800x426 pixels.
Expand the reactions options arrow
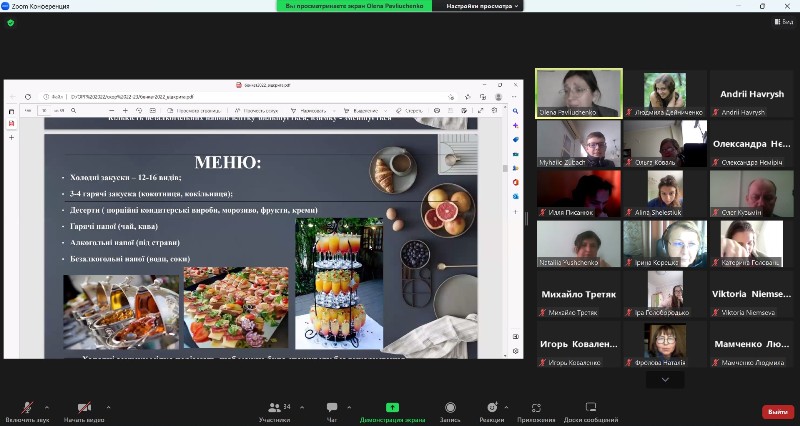click(x=506, y=407)
